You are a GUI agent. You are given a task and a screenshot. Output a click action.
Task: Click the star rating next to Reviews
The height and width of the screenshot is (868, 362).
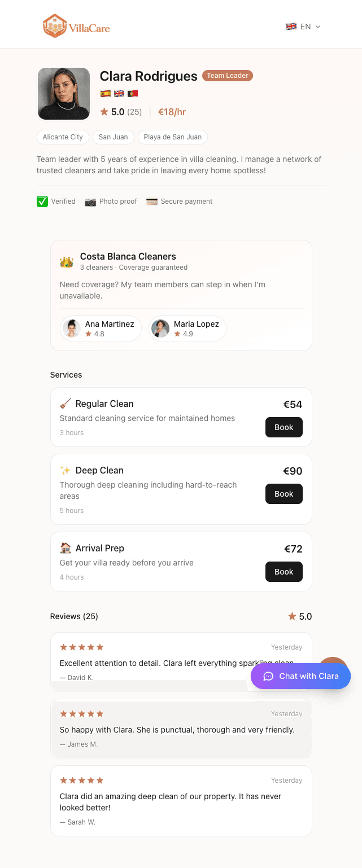click(292, 616)
